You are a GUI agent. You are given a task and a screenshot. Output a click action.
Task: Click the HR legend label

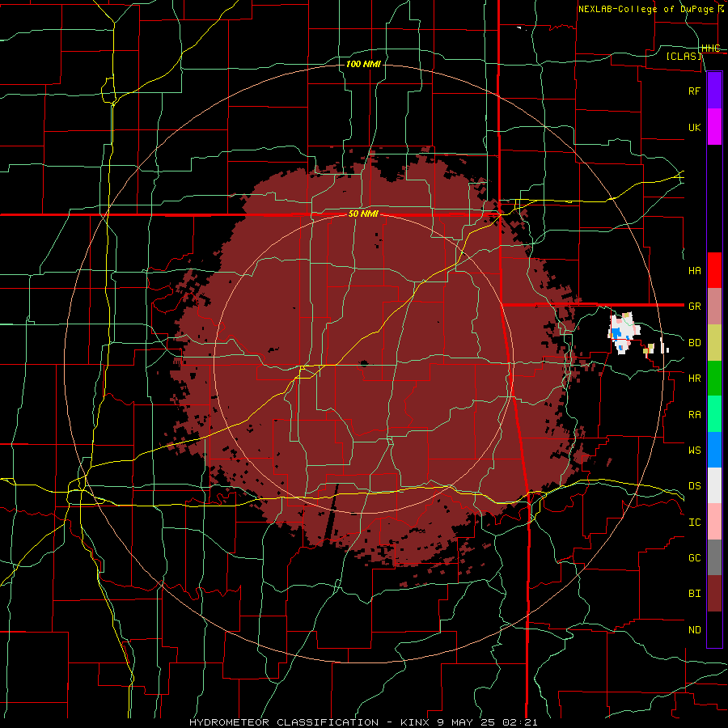pyautogui.click(x=694, y=379)
